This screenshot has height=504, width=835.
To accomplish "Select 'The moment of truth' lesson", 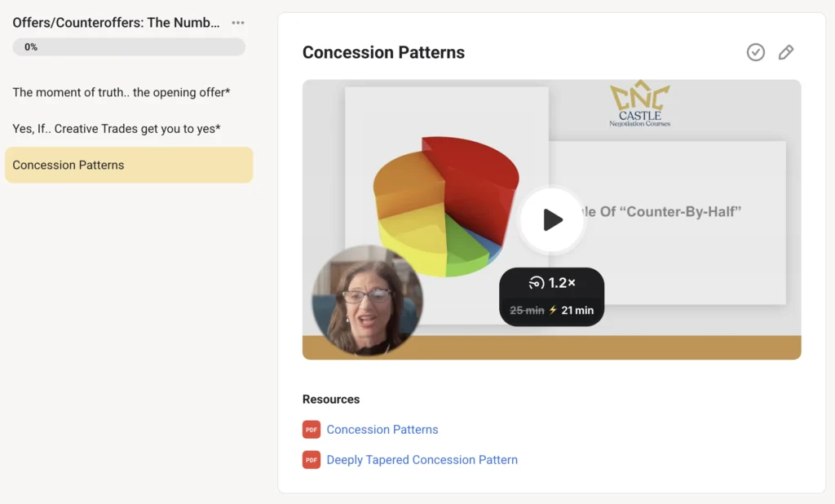I will coord(121,92).
